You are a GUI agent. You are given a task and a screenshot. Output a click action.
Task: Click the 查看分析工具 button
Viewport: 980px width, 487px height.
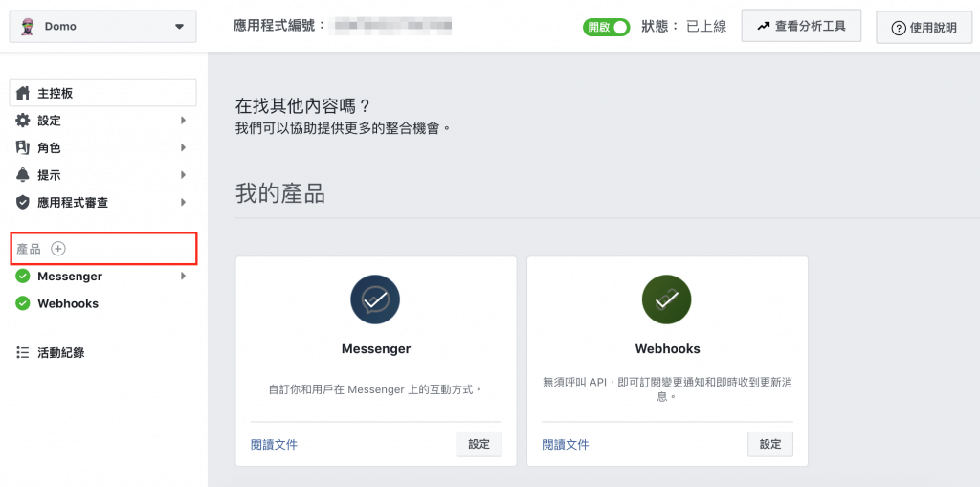(x=801, y=26)
